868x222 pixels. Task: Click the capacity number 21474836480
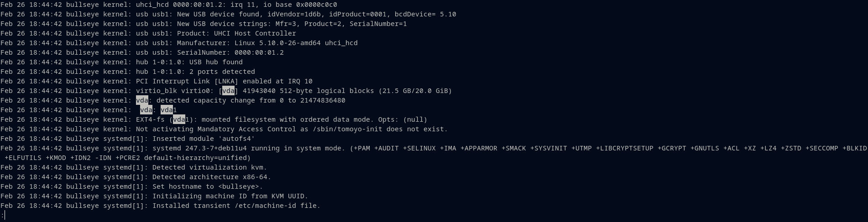[x=323, y=100]
